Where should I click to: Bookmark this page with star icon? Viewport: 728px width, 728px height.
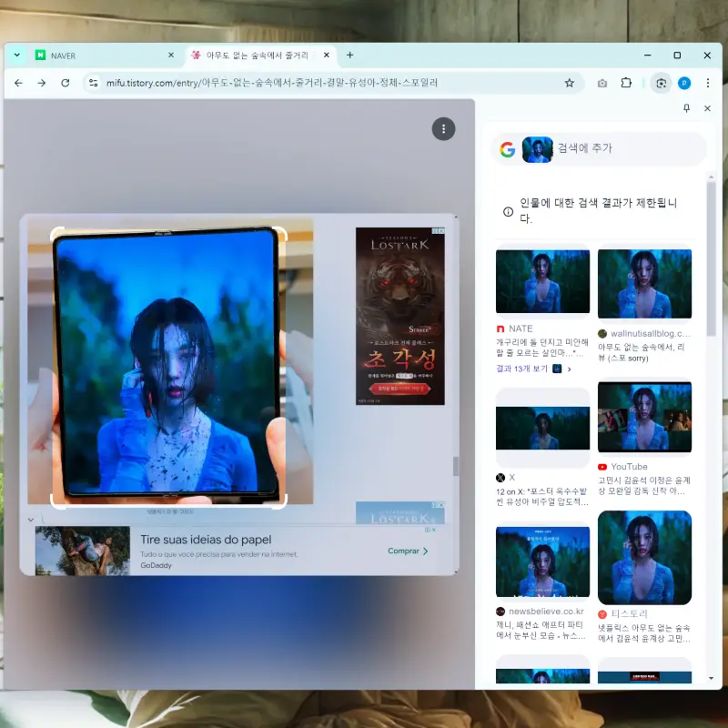pos(570,83)
